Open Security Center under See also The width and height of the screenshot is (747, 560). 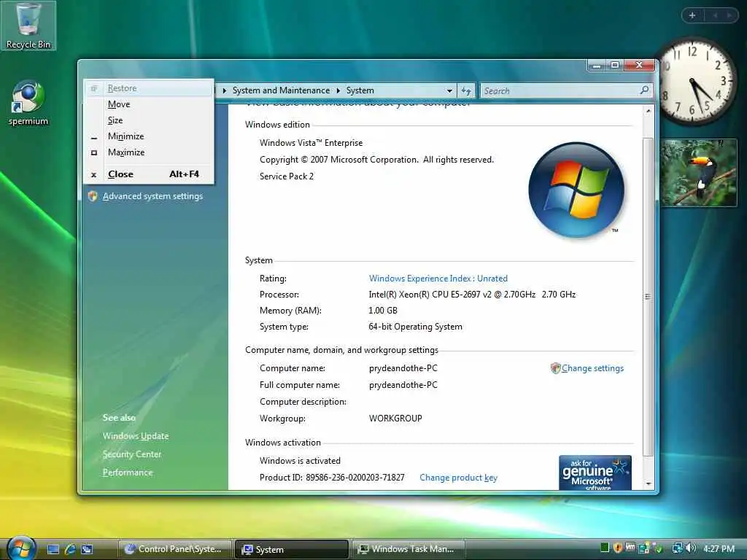(131, 454)
